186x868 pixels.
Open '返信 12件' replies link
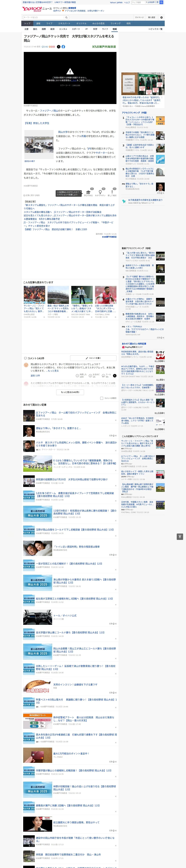tap(35, 375)
